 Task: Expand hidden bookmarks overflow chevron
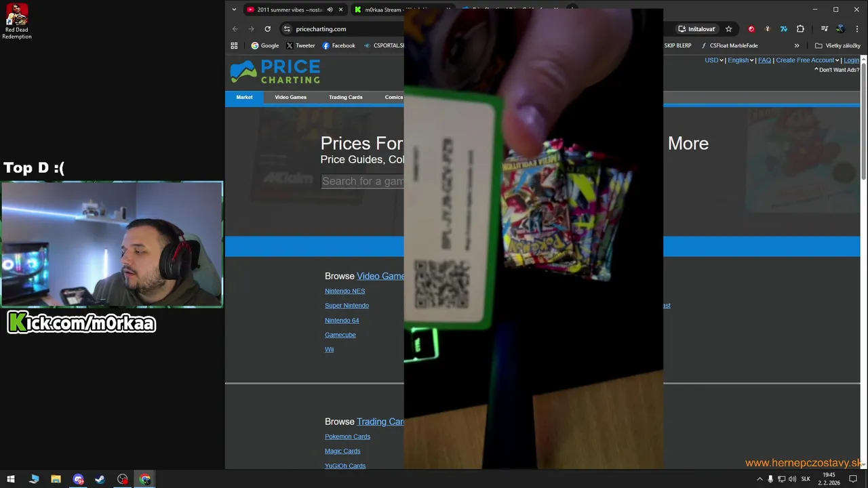click(x=797, y=45)
